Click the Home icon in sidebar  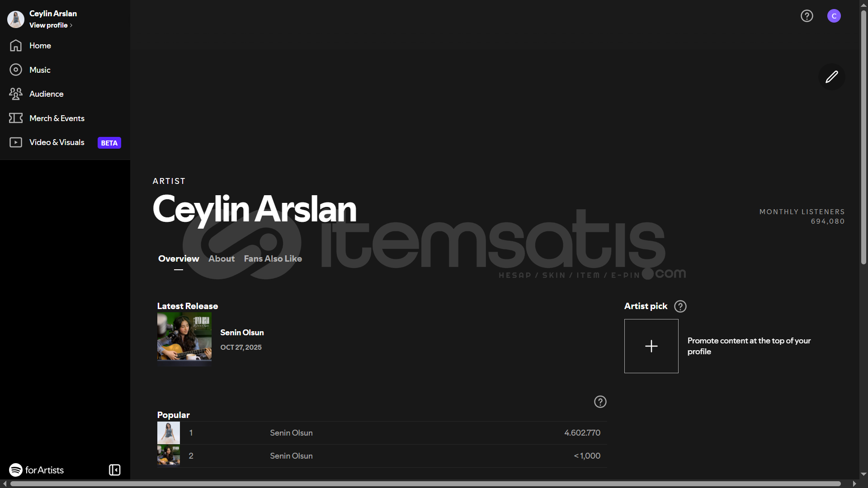point(16,46)
